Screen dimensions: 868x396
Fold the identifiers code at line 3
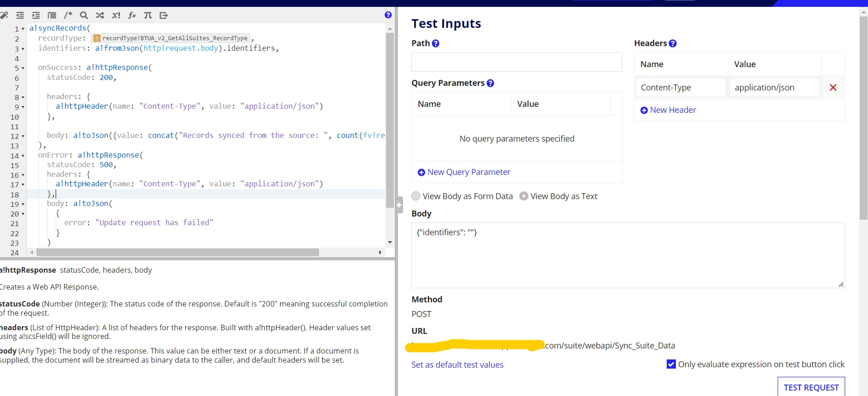(23, 49)
